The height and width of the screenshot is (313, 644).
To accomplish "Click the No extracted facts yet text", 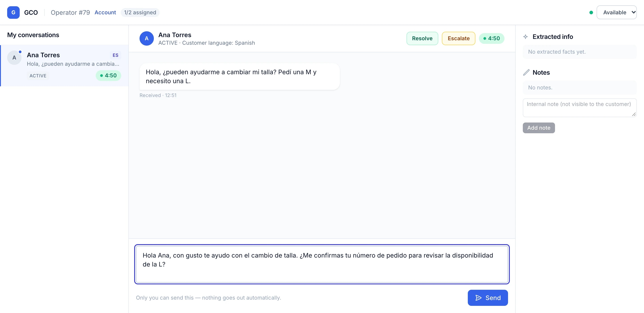I will (557, 52).
